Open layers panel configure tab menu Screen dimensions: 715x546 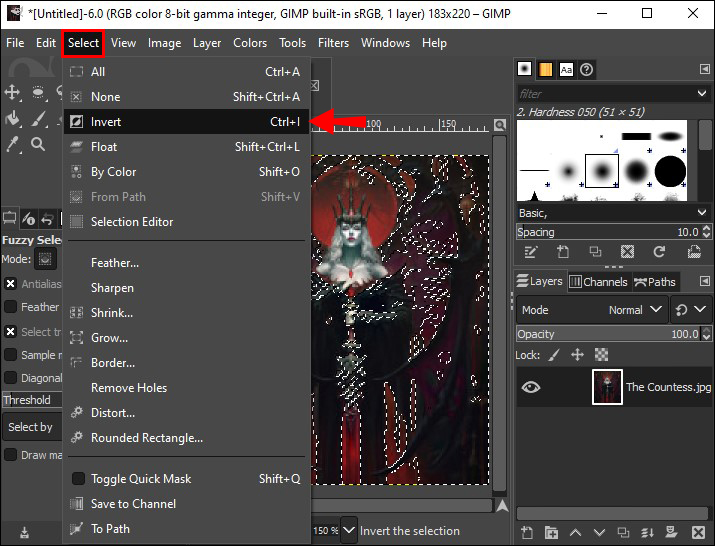[x=705, y=281]
